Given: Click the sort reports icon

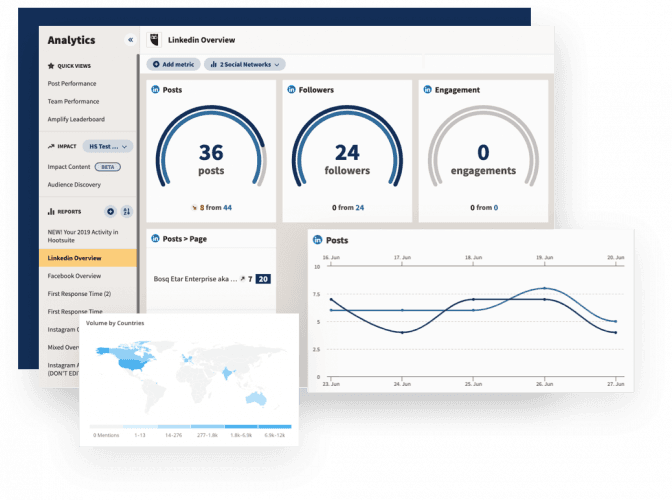Looking at the screenshot, I should click(127, 212).
